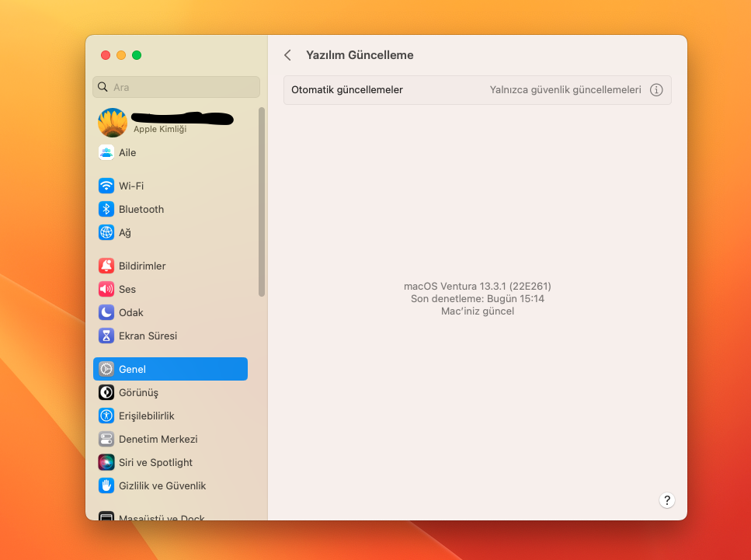Click the sidebar scrollbar

tap(262, 202)
